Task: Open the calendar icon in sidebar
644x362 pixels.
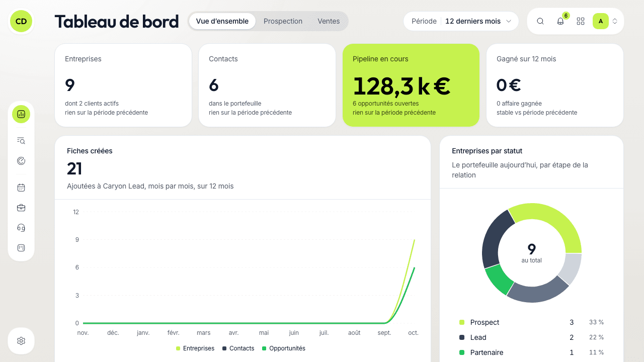Action: pyautogui.click(x=21, y=188)
